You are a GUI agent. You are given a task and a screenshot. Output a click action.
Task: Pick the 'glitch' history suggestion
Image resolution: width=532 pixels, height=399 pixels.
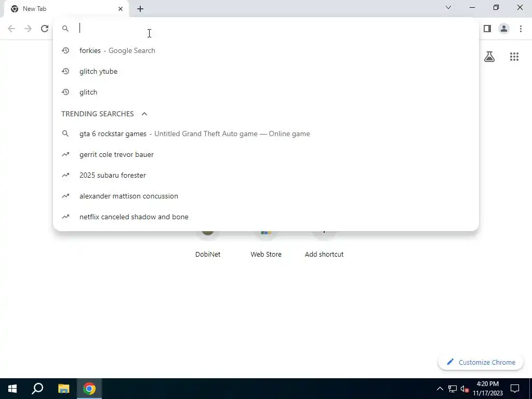[x=266, y=92]
